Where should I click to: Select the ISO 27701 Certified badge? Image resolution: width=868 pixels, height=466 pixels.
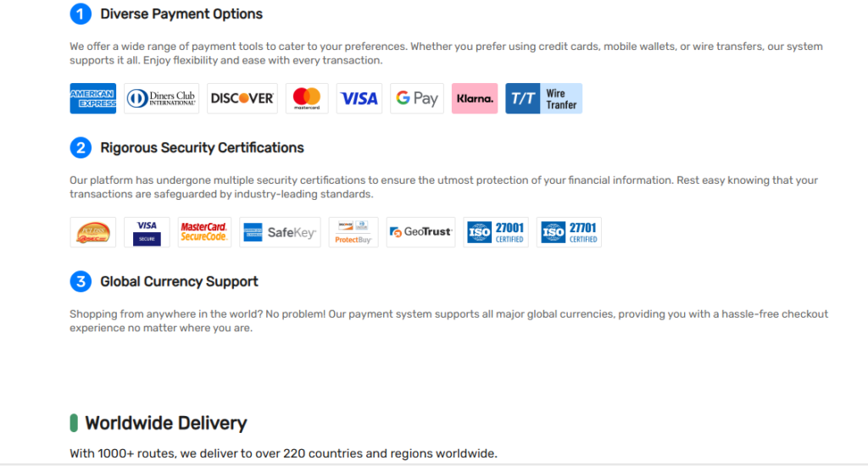click(569, 232)
